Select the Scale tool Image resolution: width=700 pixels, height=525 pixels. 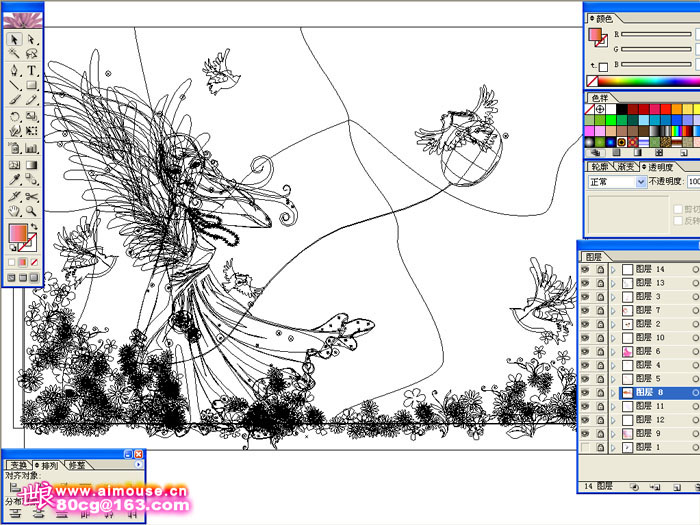31,117
